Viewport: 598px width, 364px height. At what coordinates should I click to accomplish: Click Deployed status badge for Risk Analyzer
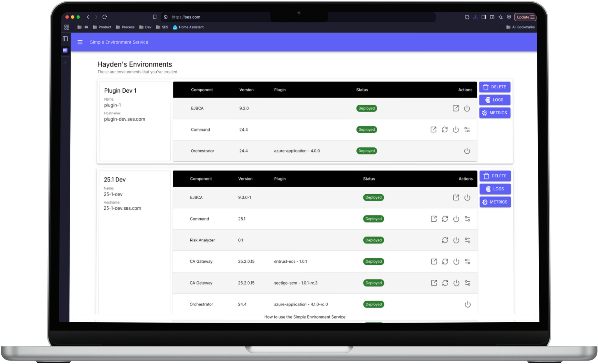pos(374,240)
